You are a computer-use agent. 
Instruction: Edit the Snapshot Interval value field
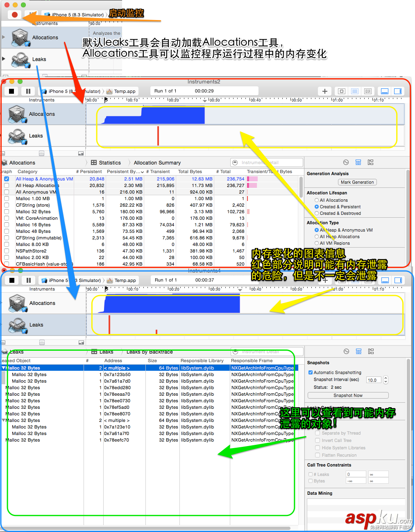click(373, 380)
